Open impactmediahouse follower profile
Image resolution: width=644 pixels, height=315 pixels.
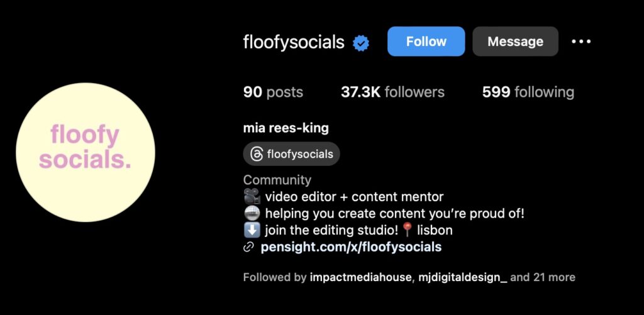360,277
